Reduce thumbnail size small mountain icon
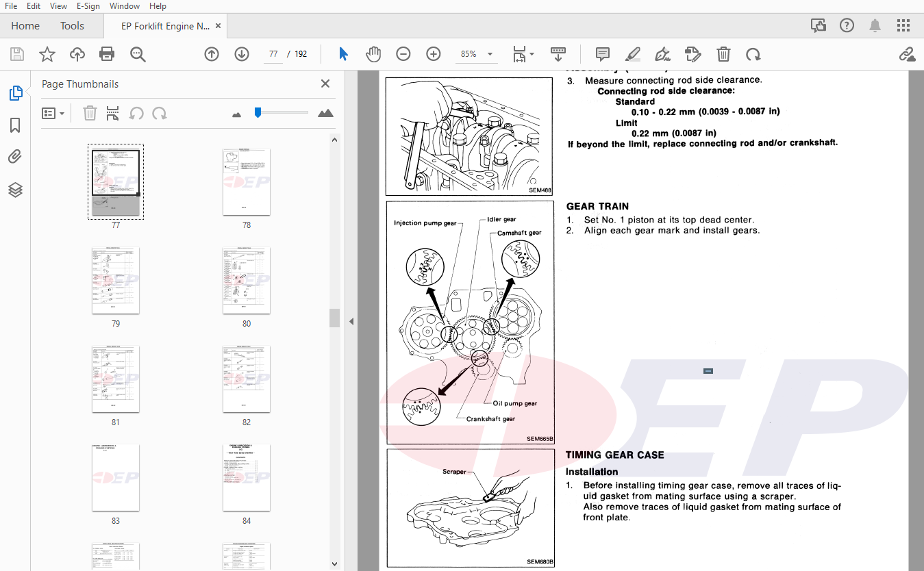Image resolution: width=924 pixels, height=571 pixels. point(237,114)
